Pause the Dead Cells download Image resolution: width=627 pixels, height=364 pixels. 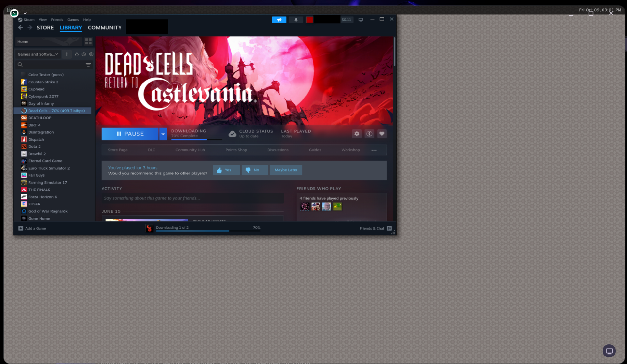tap(130, 134)
